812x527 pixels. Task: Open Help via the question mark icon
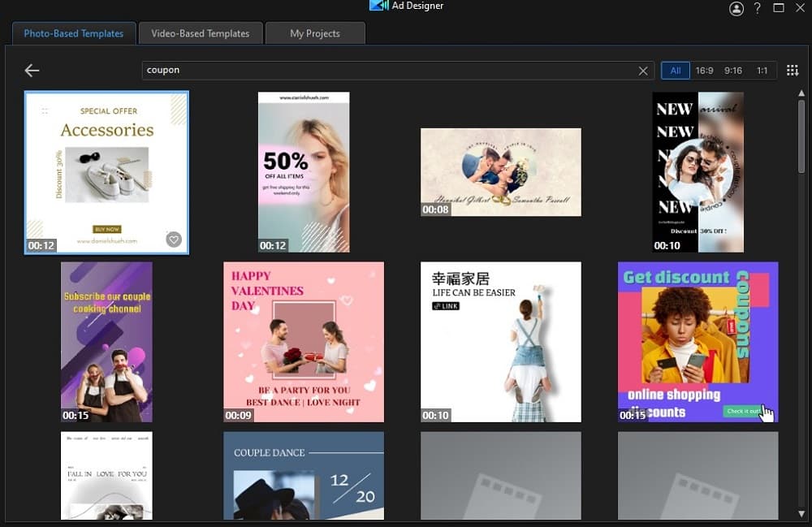[757, 8]
